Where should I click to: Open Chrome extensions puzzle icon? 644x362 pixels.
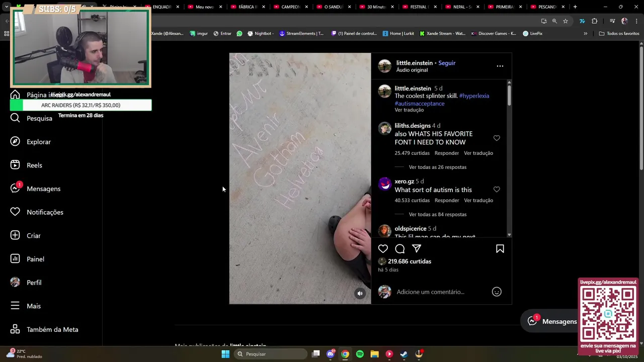pyautogui.click(x=595, y=21)
